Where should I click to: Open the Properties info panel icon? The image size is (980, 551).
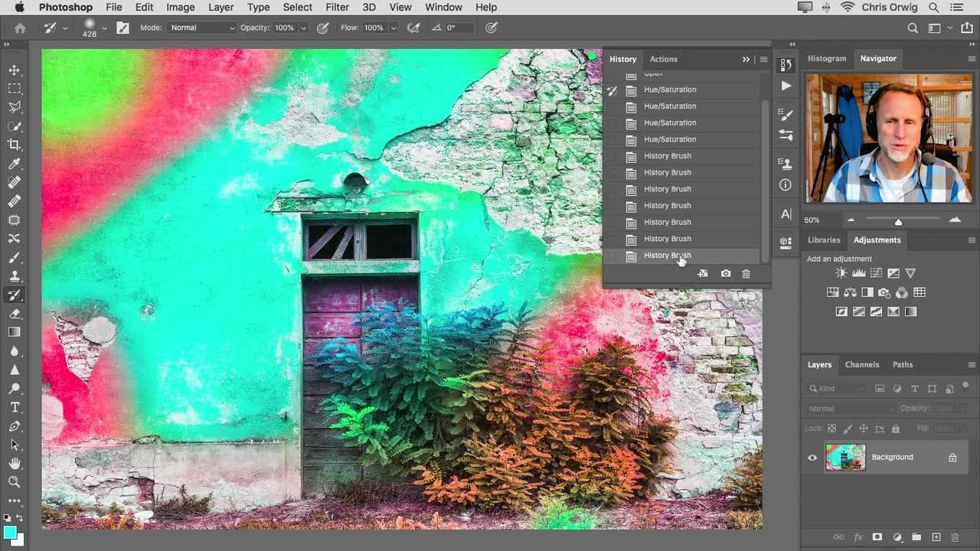786,184
